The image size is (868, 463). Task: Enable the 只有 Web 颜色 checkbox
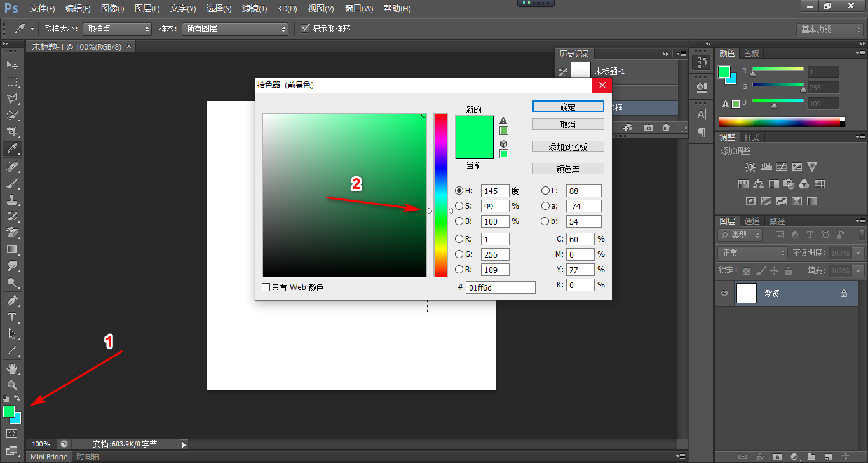pos(266,287)
